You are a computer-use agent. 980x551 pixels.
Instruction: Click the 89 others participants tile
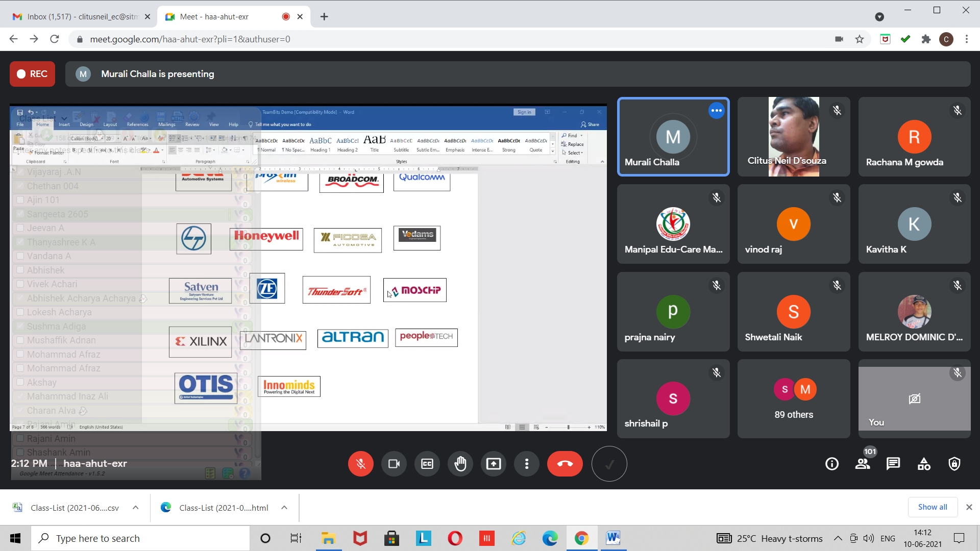(794, 398)
